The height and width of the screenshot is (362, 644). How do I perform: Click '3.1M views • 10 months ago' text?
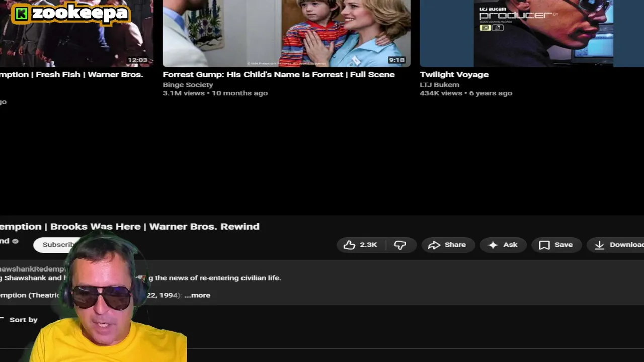215,93
